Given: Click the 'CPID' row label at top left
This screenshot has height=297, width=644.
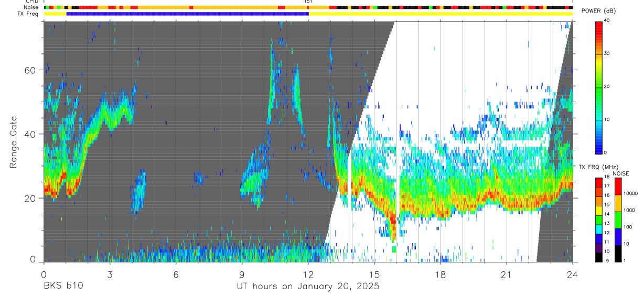Looking at the screenshot, I should click(33, 2).
